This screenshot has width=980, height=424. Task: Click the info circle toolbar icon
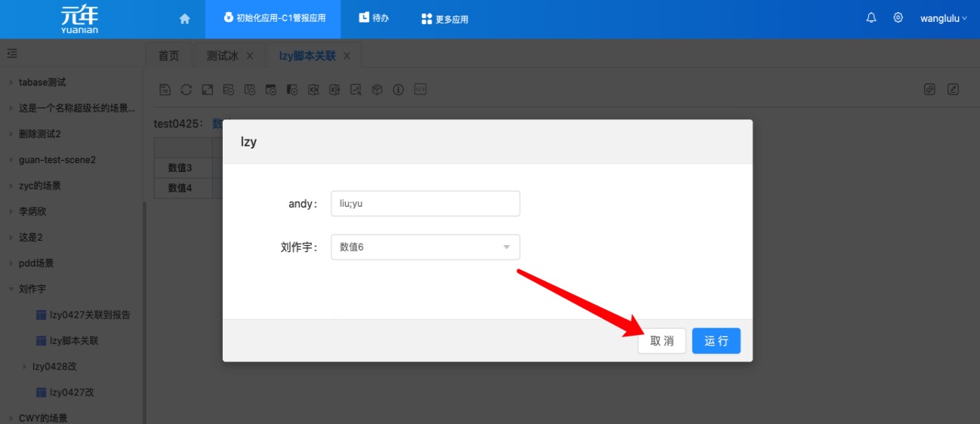coord(399,90)
